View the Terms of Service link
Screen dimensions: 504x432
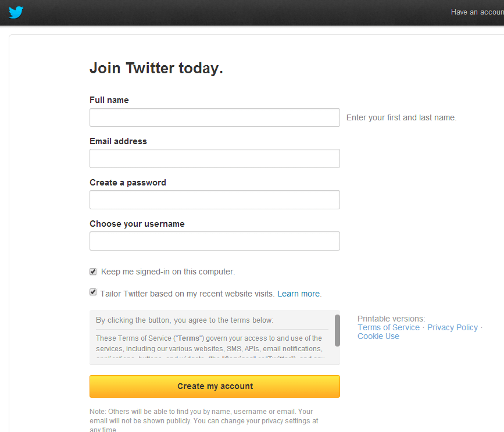point(388,327)
